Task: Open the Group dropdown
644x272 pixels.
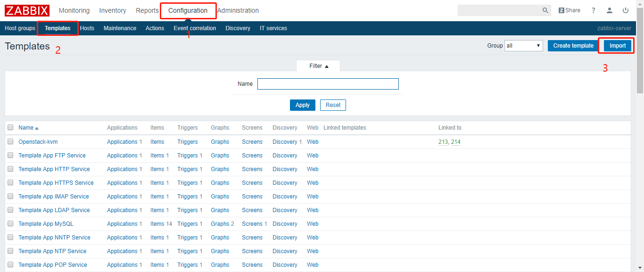Action: (523, 45)
